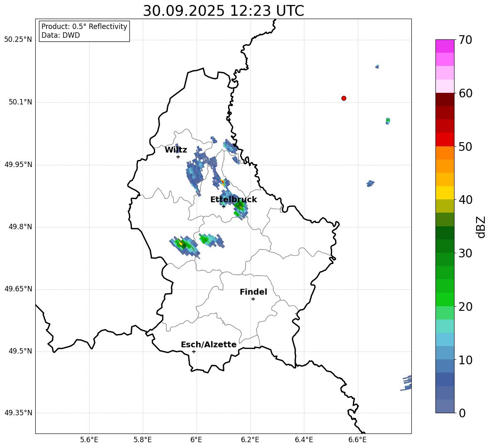491x448 pixels.
Task: Click the Esch/Alzette city label
Action: (209, 345)
